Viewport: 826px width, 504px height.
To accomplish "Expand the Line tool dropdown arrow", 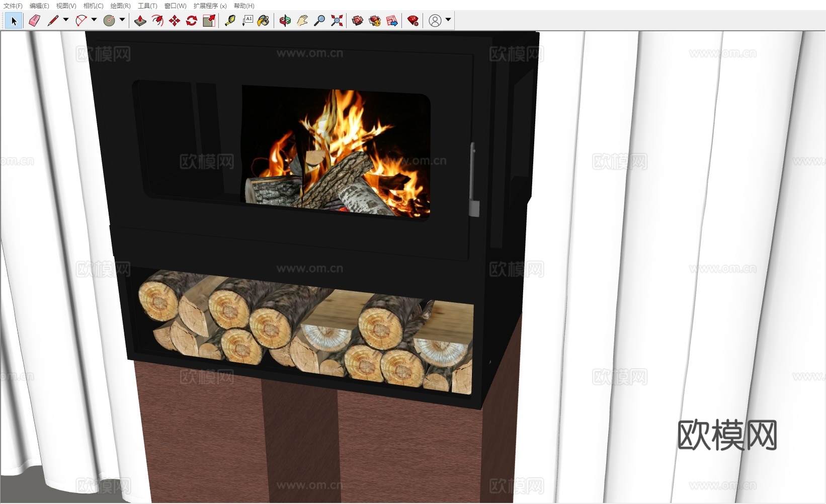I will (x=66, y=20).
